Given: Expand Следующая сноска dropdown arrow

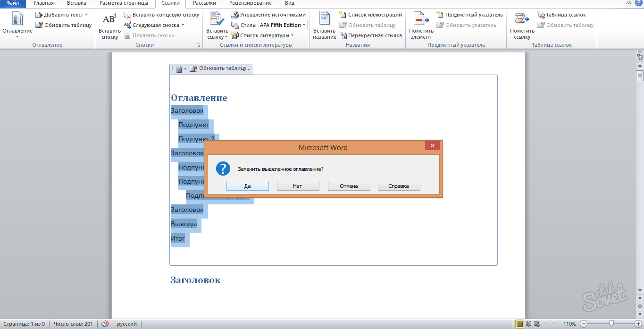Looking at the screenshot, I should [x=183, y=25].
